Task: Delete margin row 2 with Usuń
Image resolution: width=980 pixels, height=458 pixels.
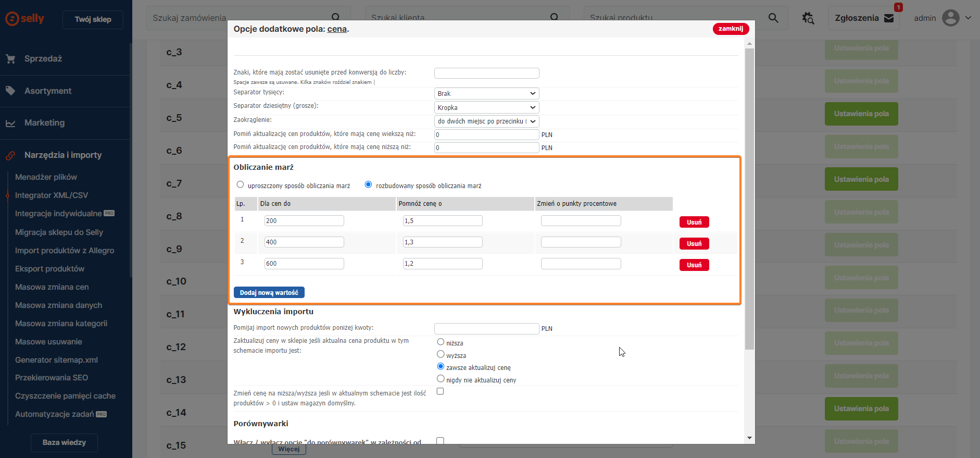Action: point(694,244)
